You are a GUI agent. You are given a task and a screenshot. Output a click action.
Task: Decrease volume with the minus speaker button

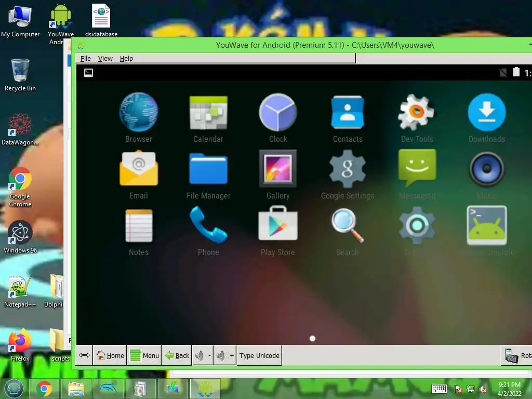coord(203,355)
